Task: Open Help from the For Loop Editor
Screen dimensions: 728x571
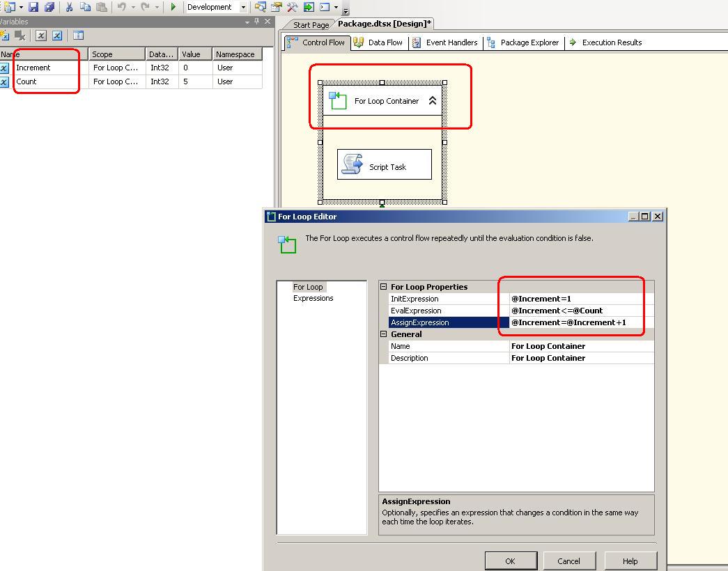Action: [630, 560]
